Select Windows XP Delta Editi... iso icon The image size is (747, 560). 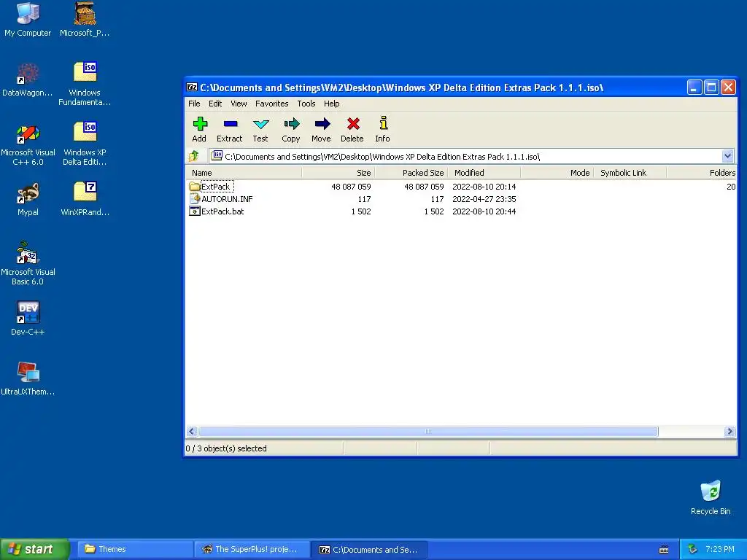click(85, 144)
